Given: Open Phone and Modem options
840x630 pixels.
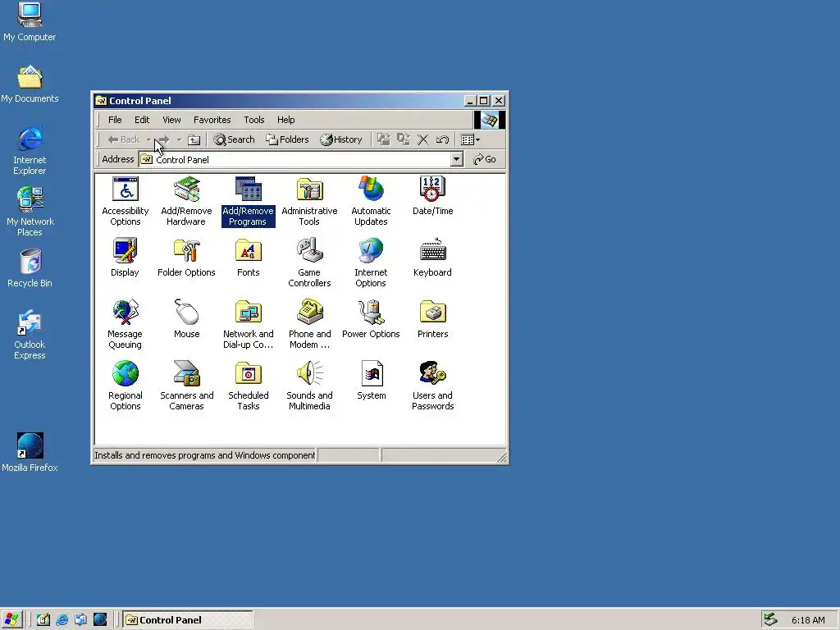Looking at the screenshot, I should tap(309, 325).
